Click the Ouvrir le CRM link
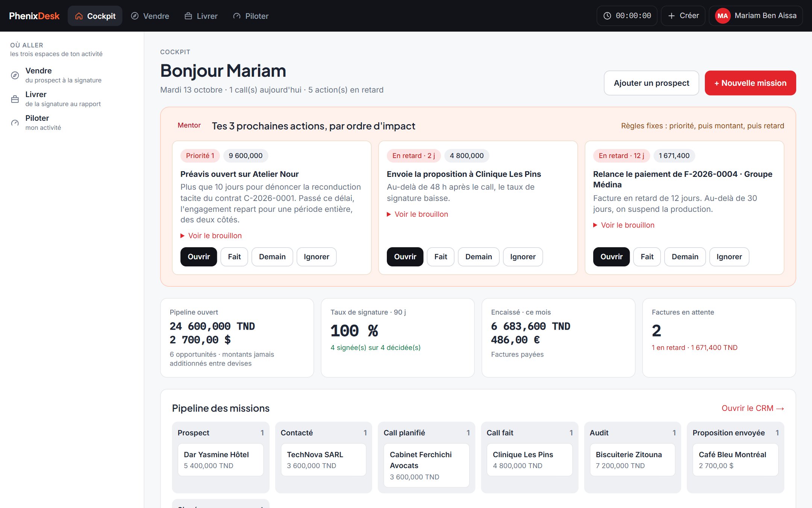The height and width of the screenshot is (508, 812). click(753, 408)
